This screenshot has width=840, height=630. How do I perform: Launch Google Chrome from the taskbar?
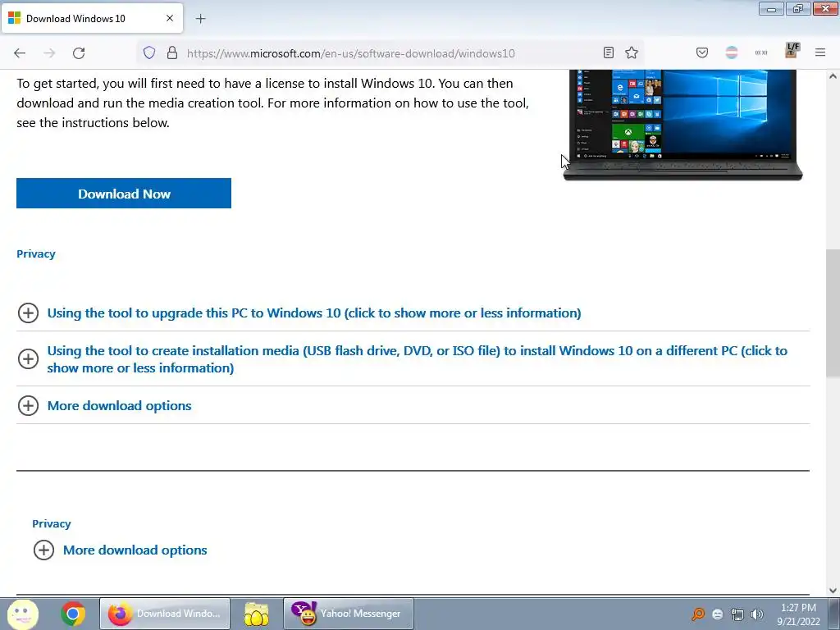tap(73, 614)
